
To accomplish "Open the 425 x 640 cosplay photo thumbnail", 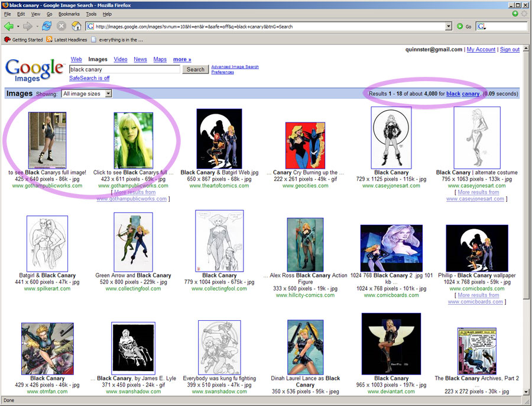I will (x=47, y=140).
